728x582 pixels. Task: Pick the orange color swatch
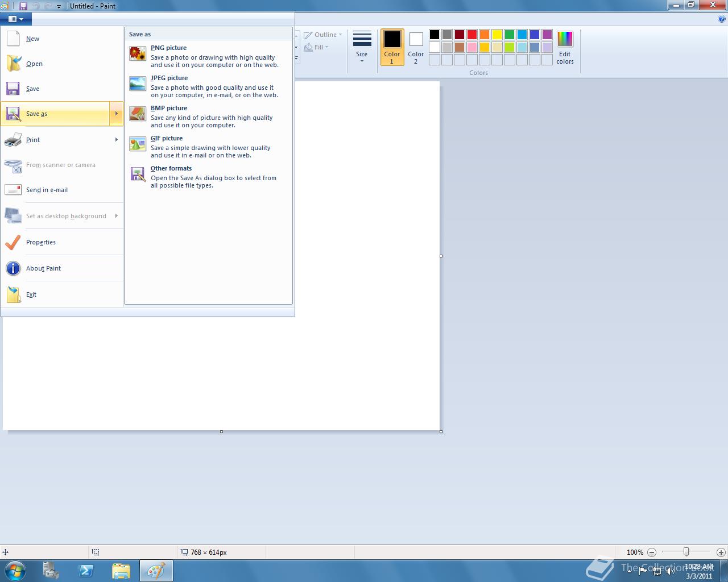point(485,35)
